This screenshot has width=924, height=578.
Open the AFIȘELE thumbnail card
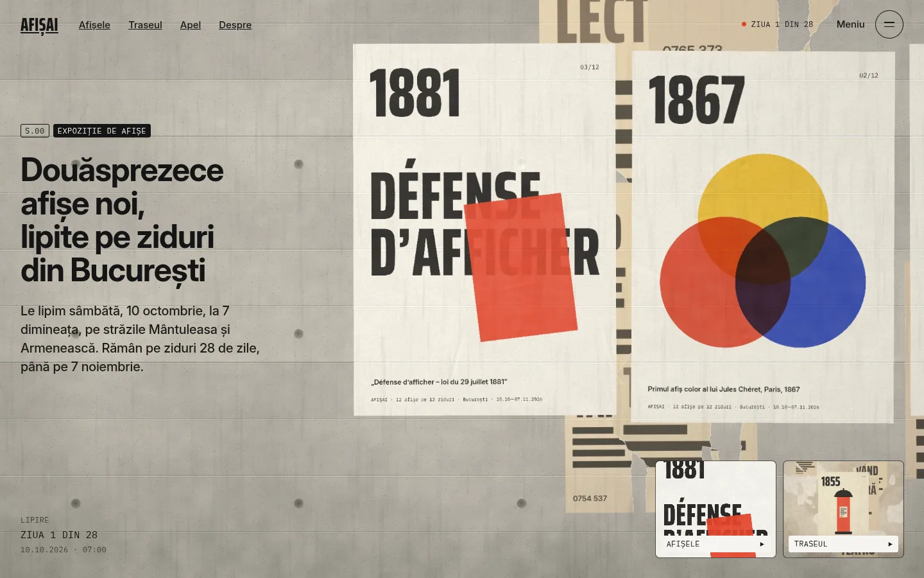[715, 509]
